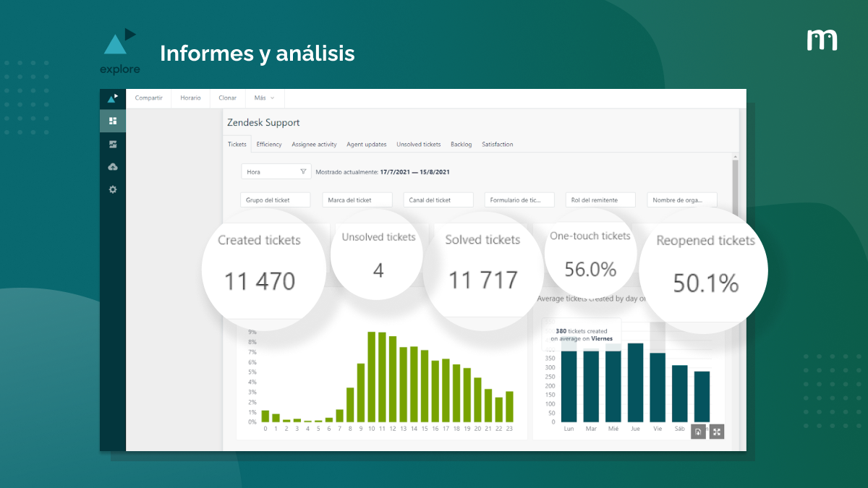Open the Datasets cloud upload icon
This screenshot has height=488, width=868.
pos(113,167)
